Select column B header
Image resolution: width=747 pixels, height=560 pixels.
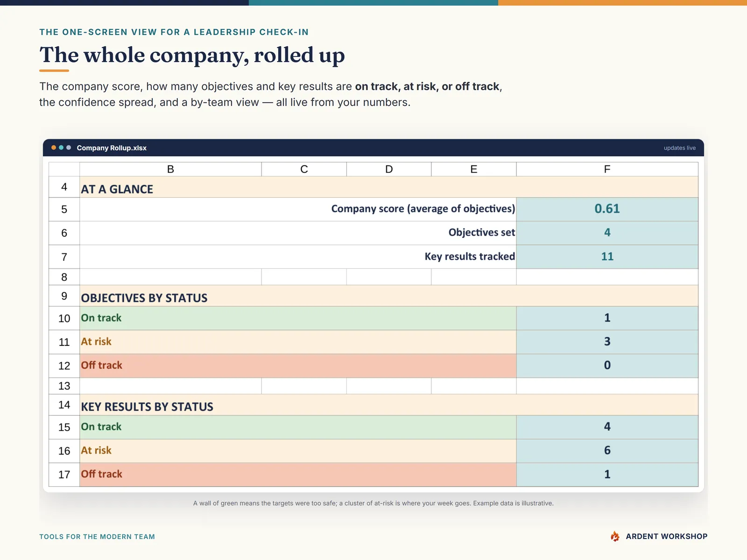coord(170,169)
